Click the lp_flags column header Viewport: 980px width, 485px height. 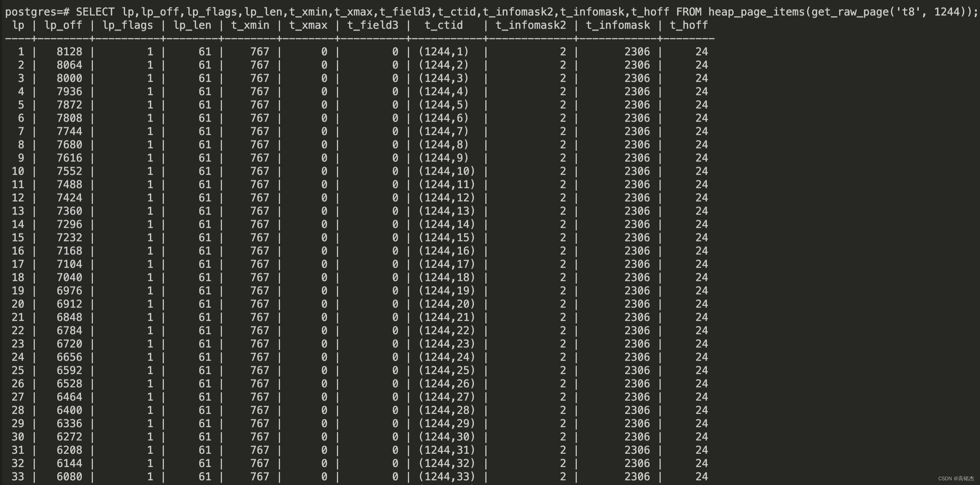[128, 25]
